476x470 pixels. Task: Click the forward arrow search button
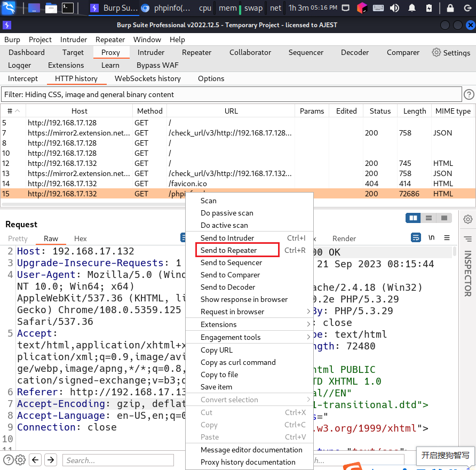[x=51, y=460]
